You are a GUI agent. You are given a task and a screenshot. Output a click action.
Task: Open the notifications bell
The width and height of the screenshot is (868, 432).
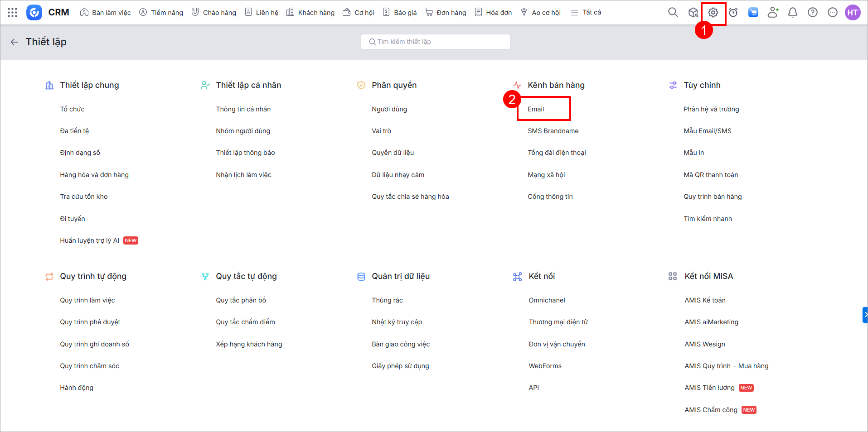coord(793,12)
